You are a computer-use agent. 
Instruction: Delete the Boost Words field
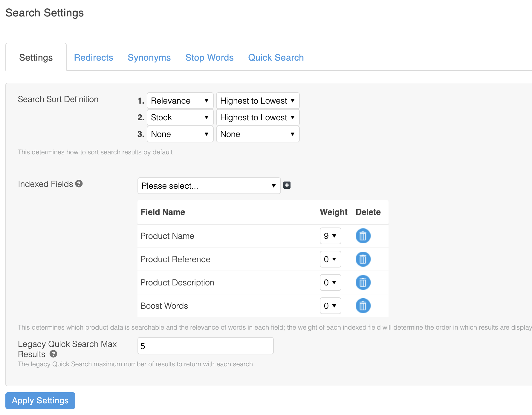coord(363,306)
